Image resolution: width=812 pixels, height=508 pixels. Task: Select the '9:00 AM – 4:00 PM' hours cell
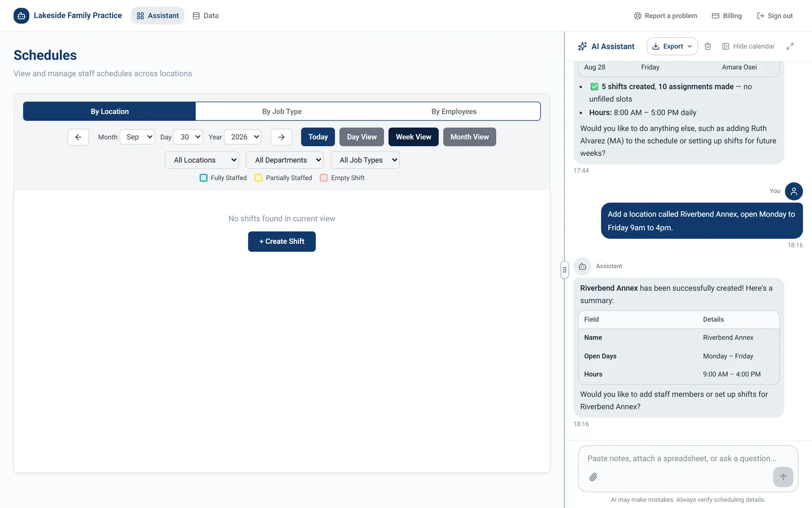click(731, 374)
